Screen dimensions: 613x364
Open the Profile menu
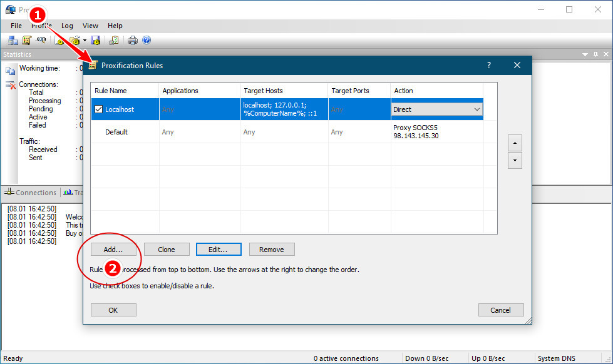[41, 26]
